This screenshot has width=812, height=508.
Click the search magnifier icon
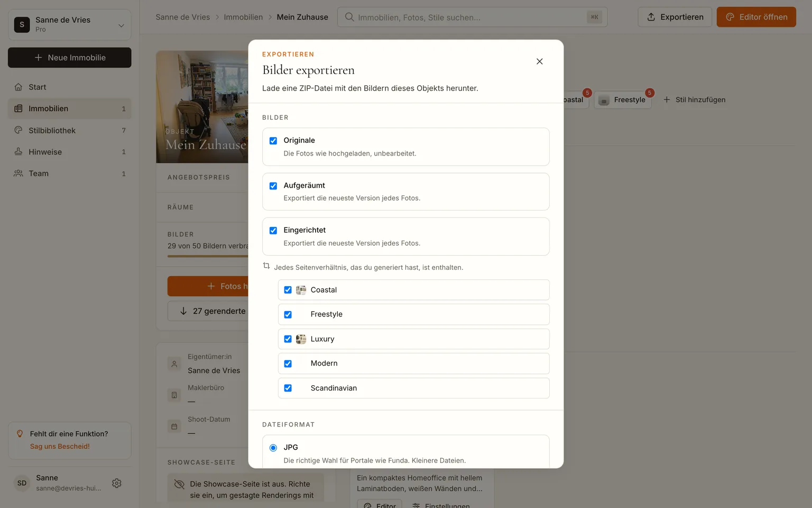[349, 17]
